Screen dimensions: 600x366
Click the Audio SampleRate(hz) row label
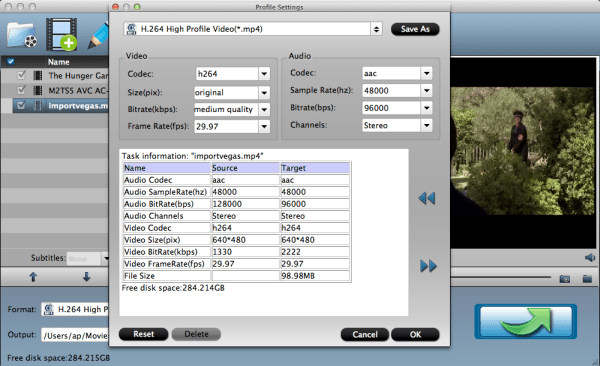click(x=165, y=192)
